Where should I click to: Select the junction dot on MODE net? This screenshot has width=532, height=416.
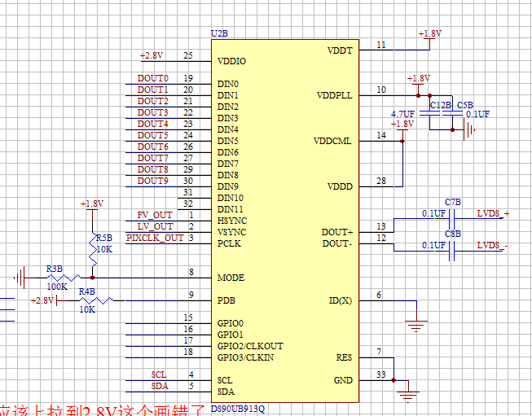point(92,278)
